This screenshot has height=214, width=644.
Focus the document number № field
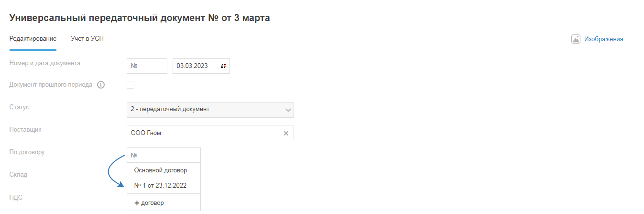pyautogui.click(x=147, y=66)
